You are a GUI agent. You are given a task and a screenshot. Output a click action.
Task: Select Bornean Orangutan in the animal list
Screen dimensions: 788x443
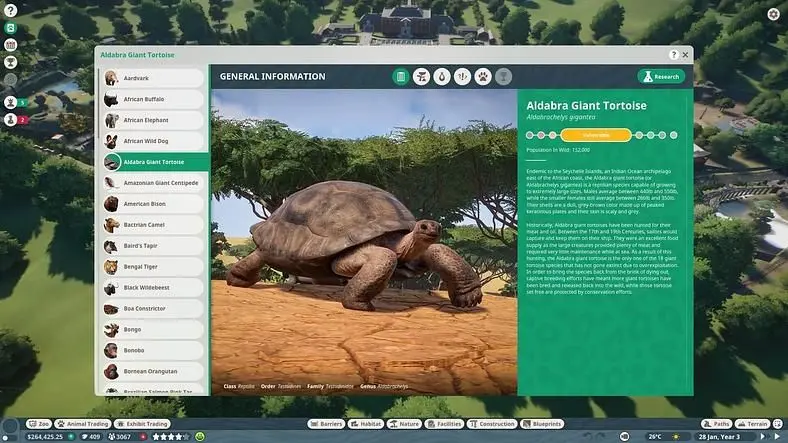coord(154,372)
